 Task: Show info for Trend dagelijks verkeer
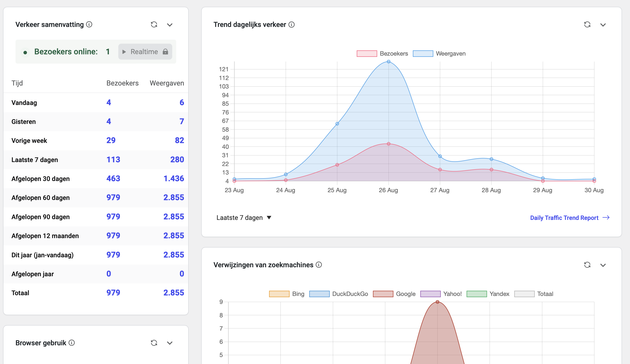(x=292, y=24)
